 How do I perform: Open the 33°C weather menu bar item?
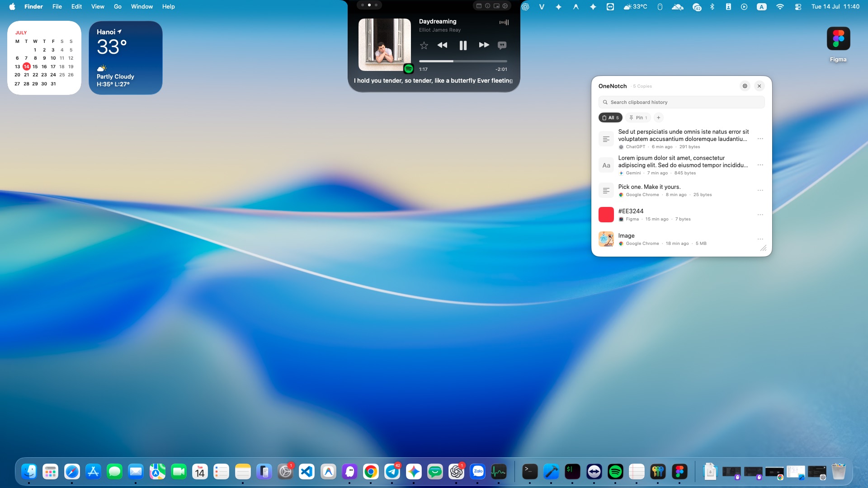coord(635,6)
